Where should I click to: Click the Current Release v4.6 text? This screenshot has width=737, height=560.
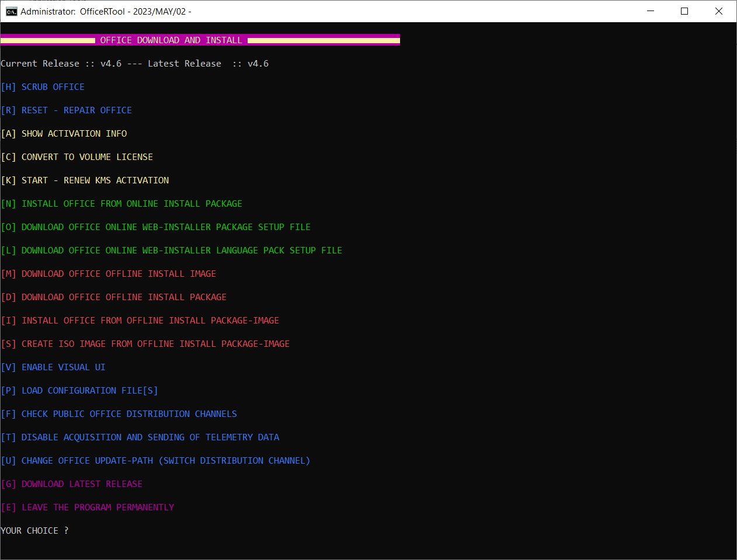[61, 64]
